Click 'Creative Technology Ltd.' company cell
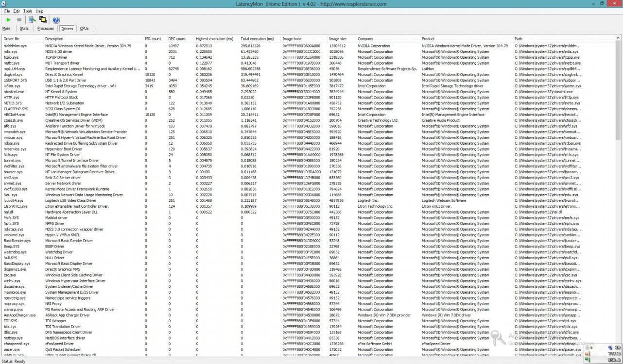623x364 pixels. (378, 120)
